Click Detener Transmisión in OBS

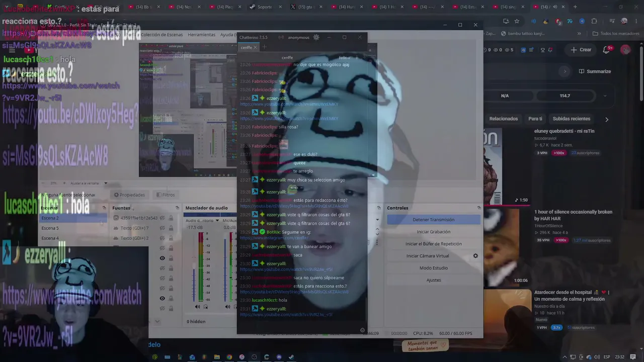[433, 220]
